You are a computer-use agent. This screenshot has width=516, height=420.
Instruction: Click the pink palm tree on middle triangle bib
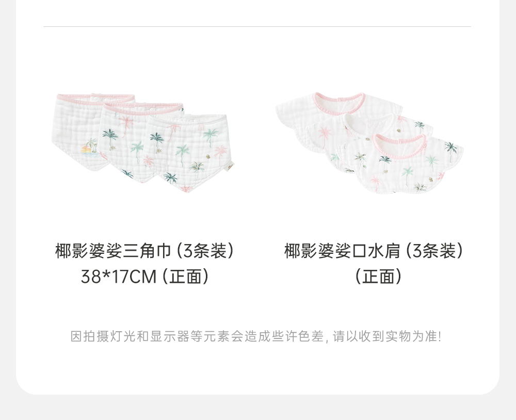126,125
